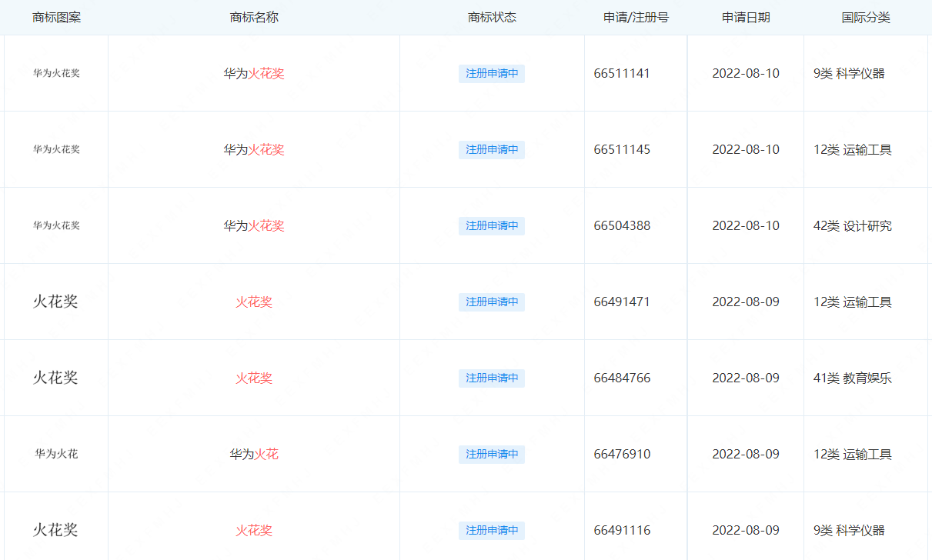Click date 2022-08-09 in row 66491471
Viewport: 932px width, 560px height.
(746, 302)
